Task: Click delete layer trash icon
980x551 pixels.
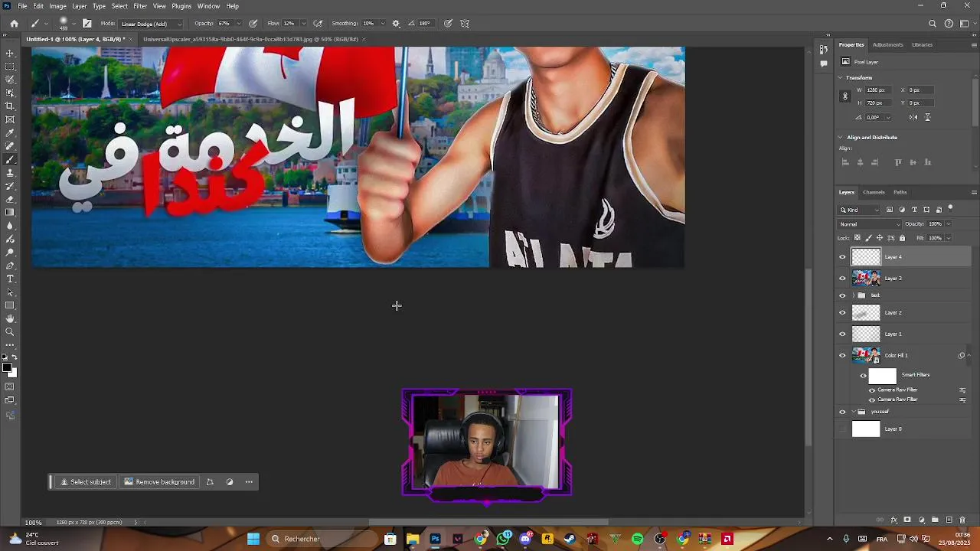Action: click(x=962, y=520)
